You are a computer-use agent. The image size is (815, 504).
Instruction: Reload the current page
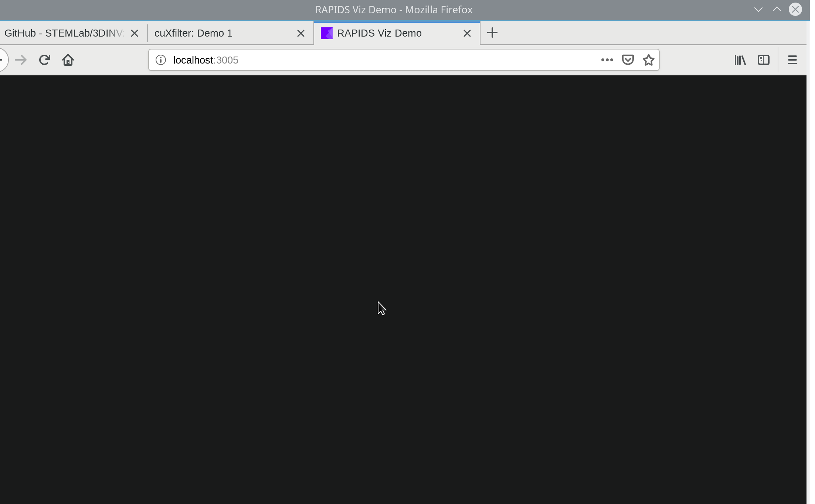click(x=44, y=60)
